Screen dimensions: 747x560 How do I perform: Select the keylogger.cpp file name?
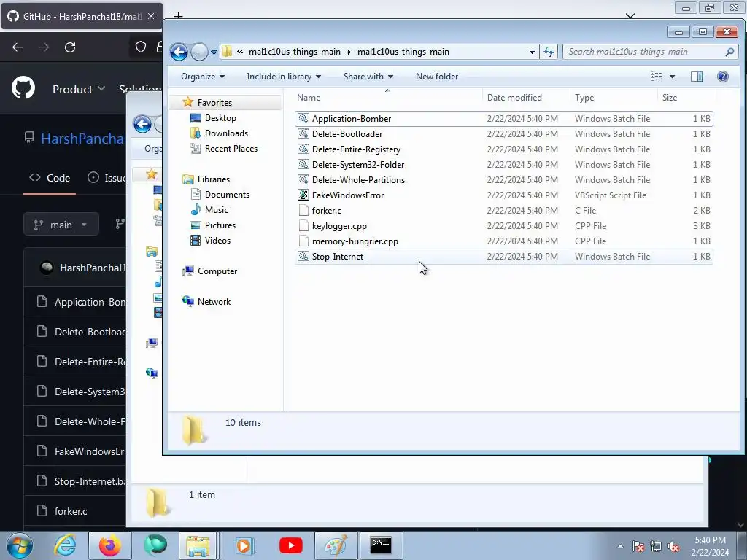tap(339, 226)
